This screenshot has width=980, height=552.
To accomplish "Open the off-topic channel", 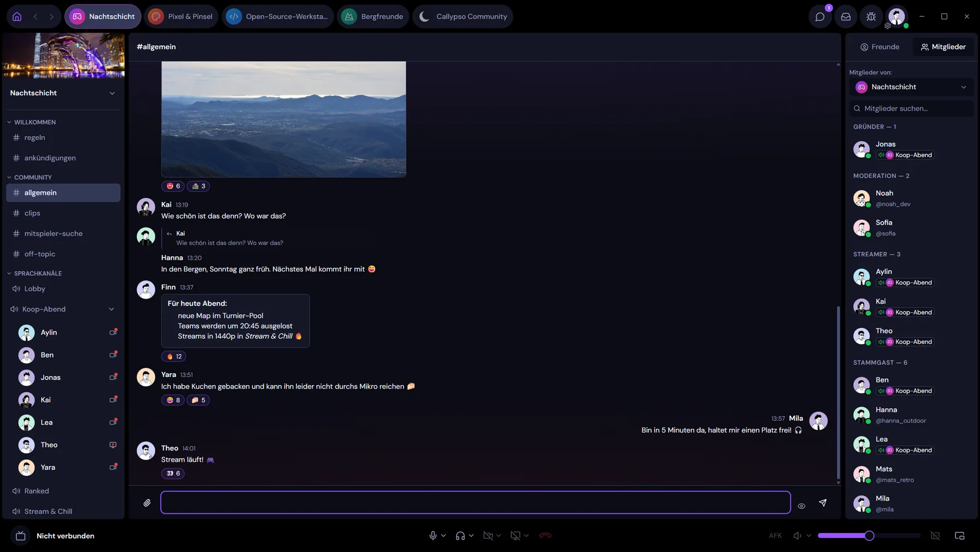I will click(x=63, y=254).
